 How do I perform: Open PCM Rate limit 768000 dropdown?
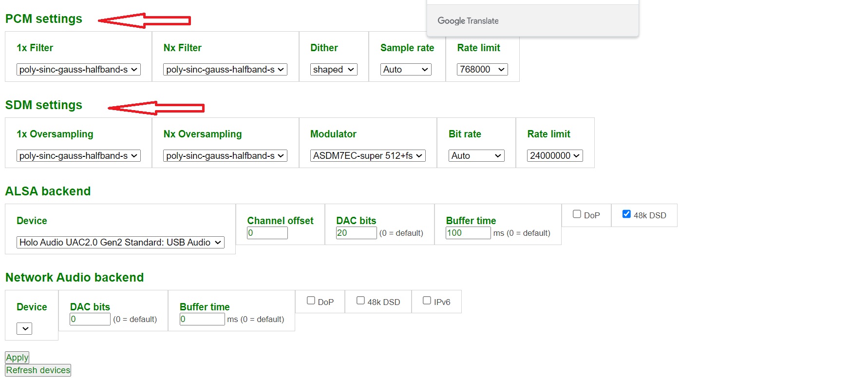point(482,70)
